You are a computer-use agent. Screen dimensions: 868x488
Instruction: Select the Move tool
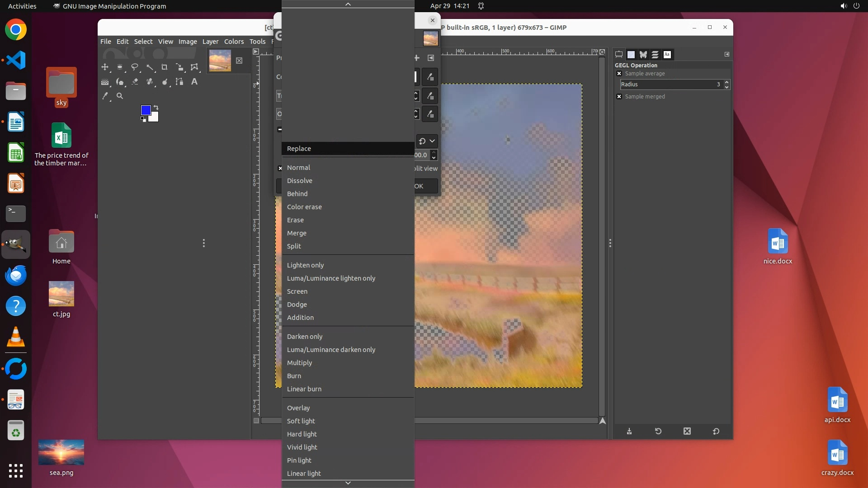click(x=105, y=67)
